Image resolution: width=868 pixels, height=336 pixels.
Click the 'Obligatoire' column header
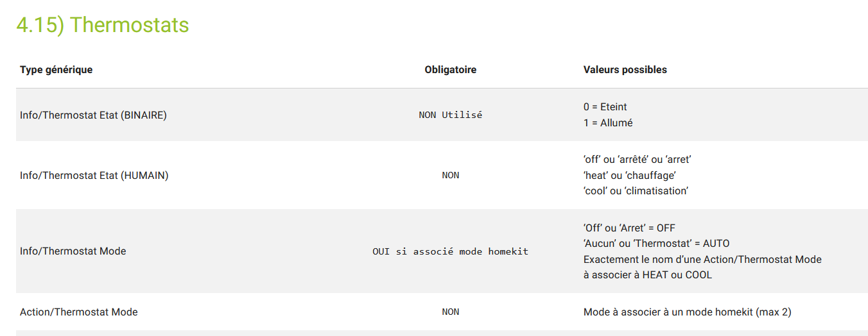point(451,70)
